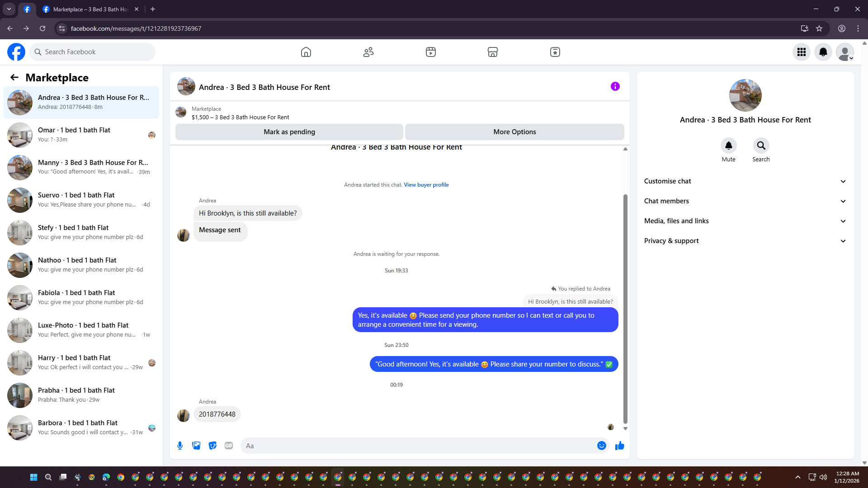Show hidden system tray icons
This screenshot has width=868, height=488.
click(798, 477)
